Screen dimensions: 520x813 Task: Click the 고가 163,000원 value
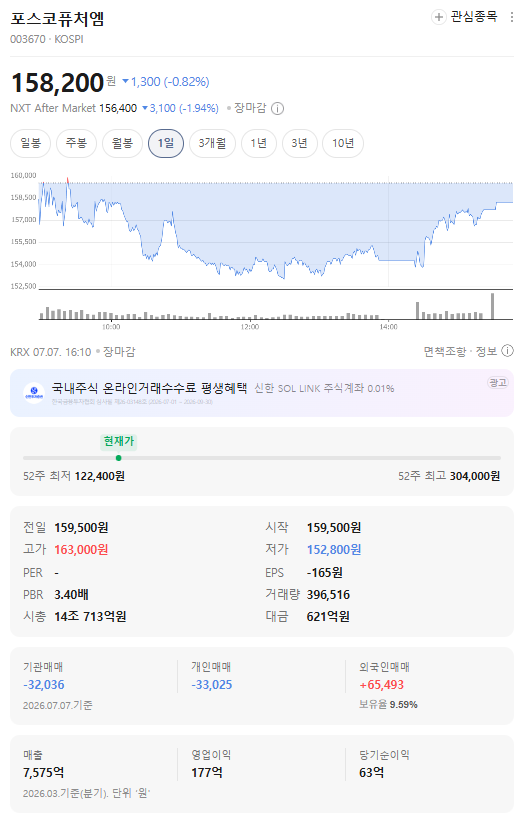(81, 550)
